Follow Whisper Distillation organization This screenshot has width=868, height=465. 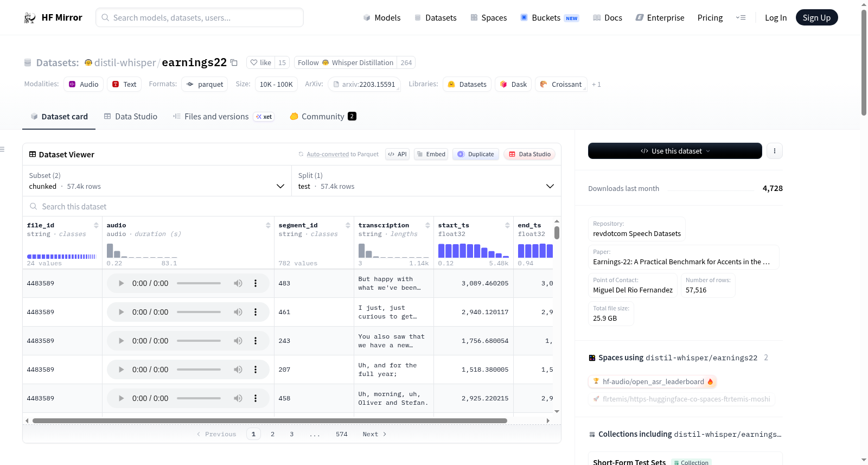coord(346,62)
